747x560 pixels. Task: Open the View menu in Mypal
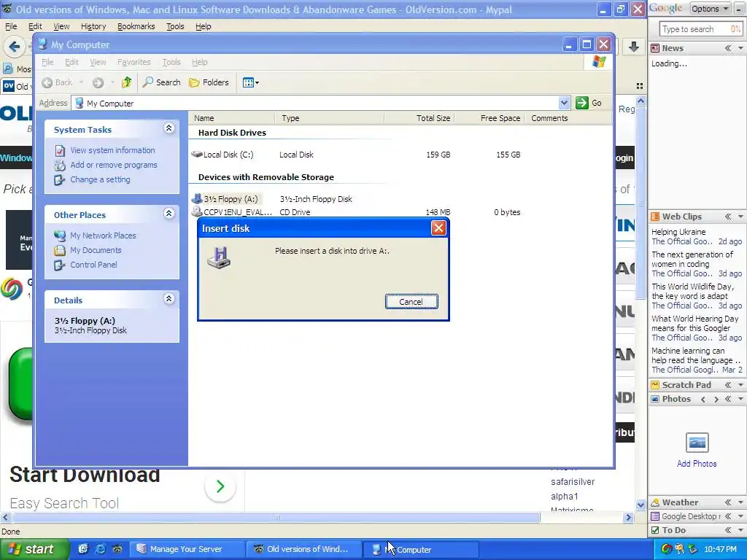coord(61,26)
